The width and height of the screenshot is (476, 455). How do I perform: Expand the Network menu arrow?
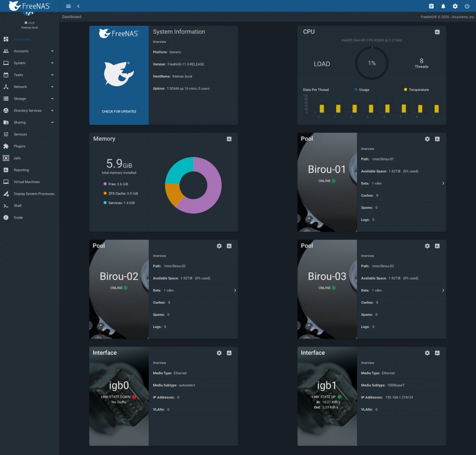click(52, 87)
